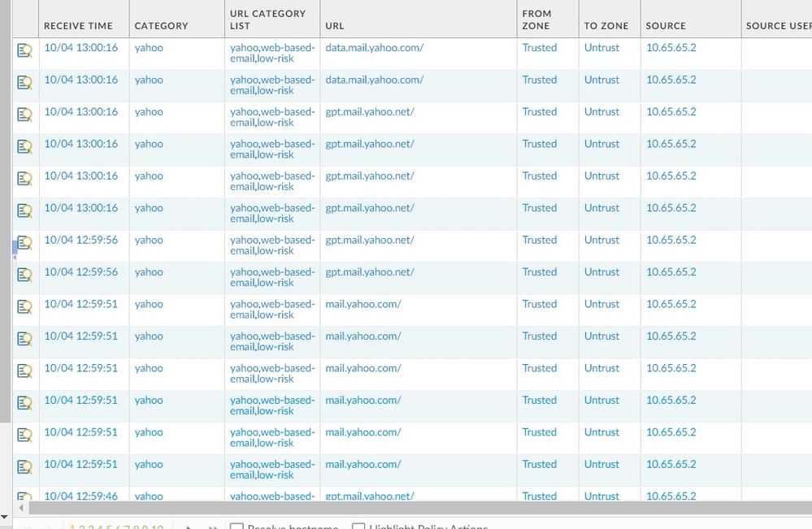Inspect third 12:59:51 mail.yahoo.com entry via magnifier icon
The width and height of the screenshot is (812, 529).
point(24,371)
